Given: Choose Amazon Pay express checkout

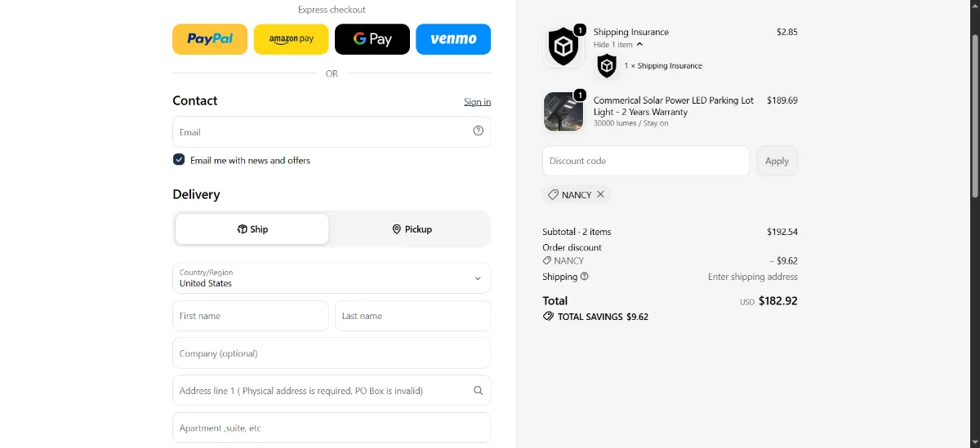Looking at the screenshot, I should point(291,39).
